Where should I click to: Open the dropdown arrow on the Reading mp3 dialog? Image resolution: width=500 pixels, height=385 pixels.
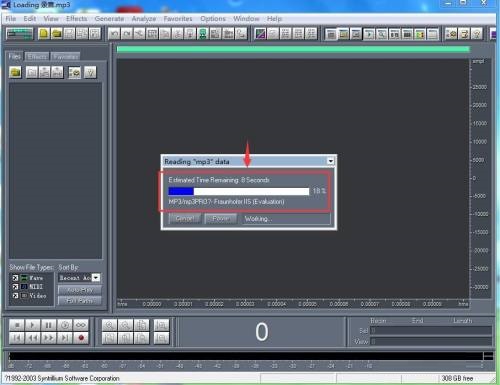click(330, 161)
